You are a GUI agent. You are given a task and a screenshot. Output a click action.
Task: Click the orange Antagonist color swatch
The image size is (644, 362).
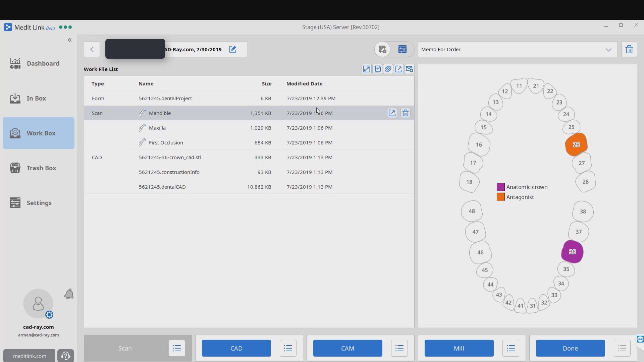pyautogui.click(x=500, y=197)
